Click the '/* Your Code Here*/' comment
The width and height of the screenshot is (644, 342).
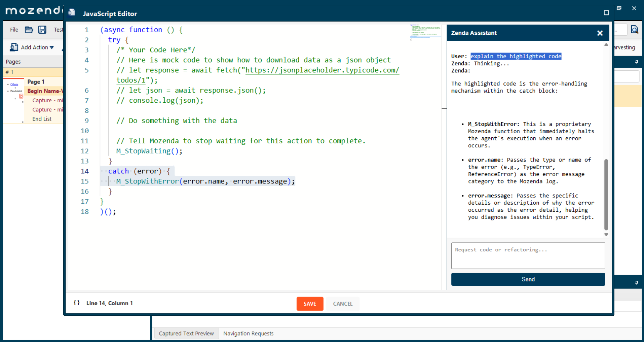(156, 50)
